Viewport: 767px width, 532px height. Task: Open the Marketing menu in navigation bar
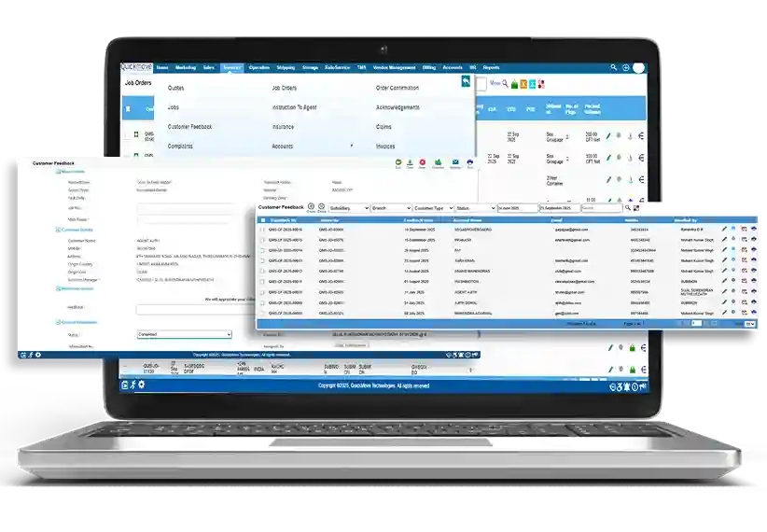186,68
